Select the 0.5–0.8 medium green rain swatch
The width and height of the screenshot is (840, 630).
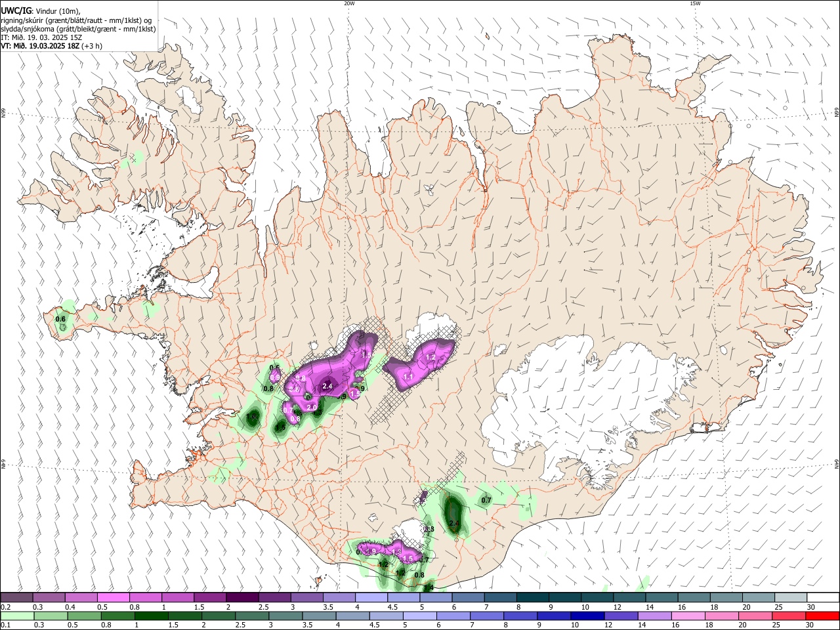coord(84,616)
